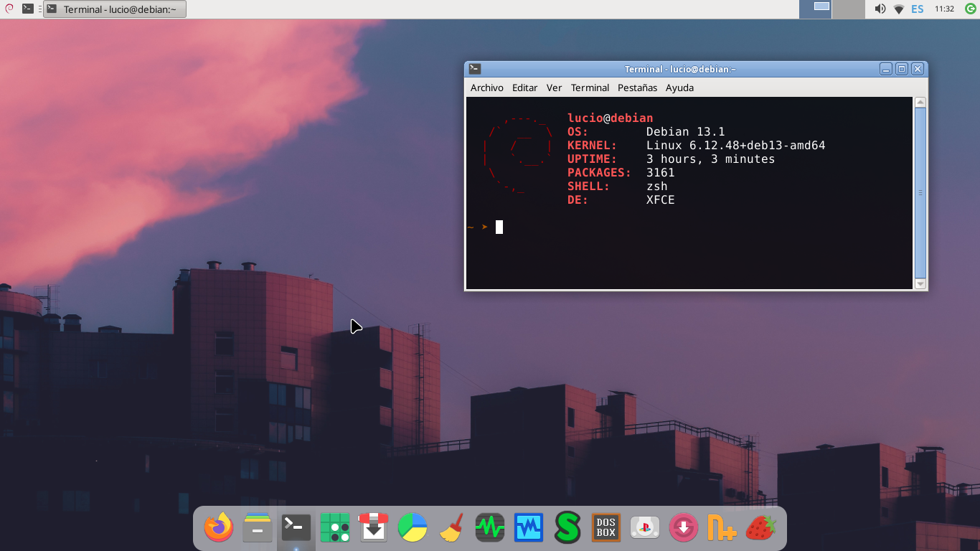Open the Archivo menu
The width and height of the screenshot is (980, 551).
click(x=487, y=88)
